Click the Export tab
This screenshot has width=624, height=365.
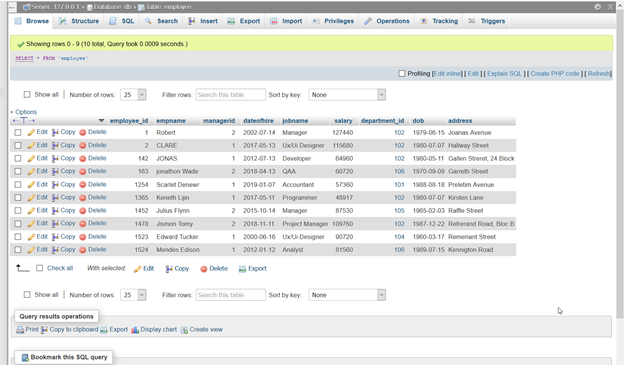[x=244, y=21]
